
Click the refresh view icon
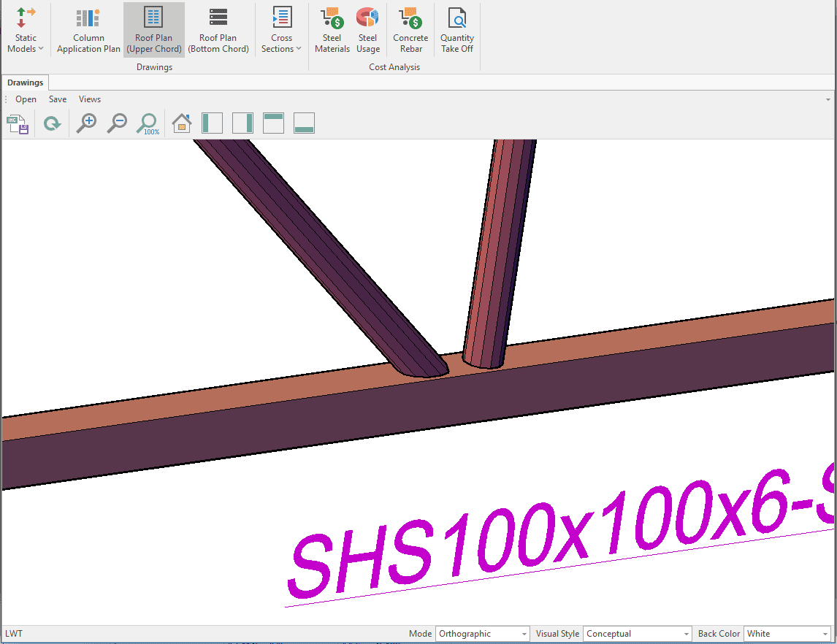(52, 123)
